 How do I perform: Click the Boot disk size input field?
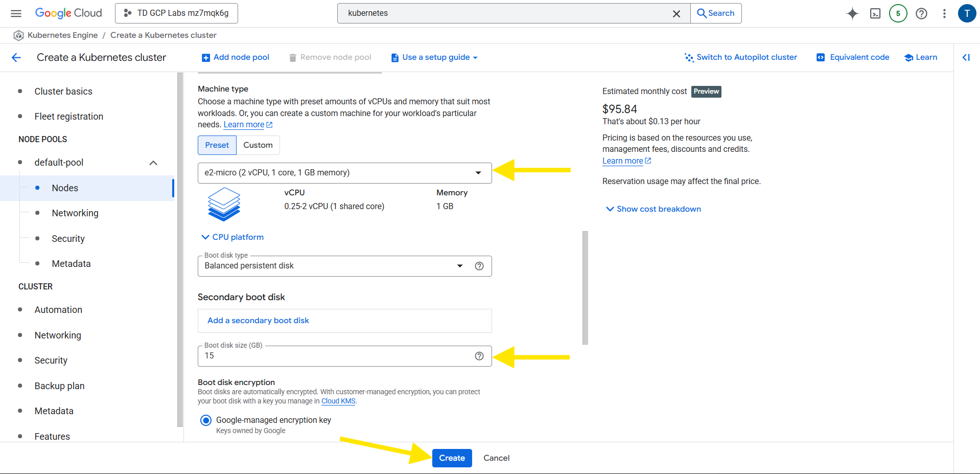coord(334,356)
